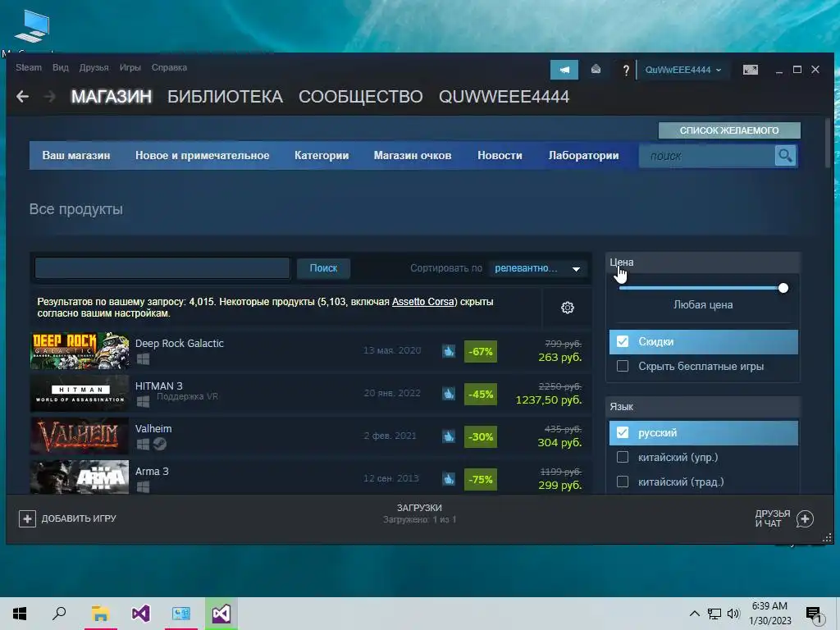840x630 pixels.
Task: Click the review thumbs-up icon for Arma 3
Action: [449, 479]
